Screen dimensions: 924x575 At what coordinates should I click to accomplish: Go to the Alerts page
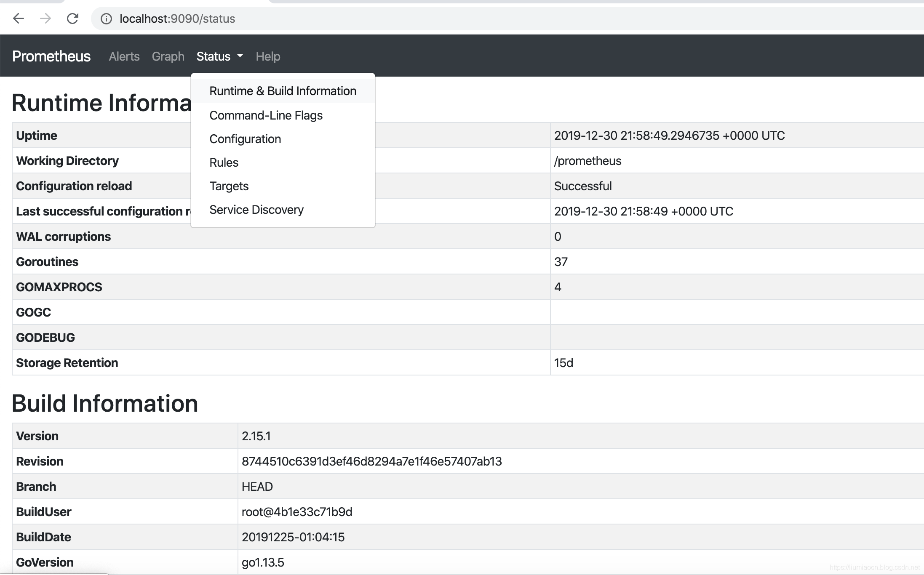point(124,56)
